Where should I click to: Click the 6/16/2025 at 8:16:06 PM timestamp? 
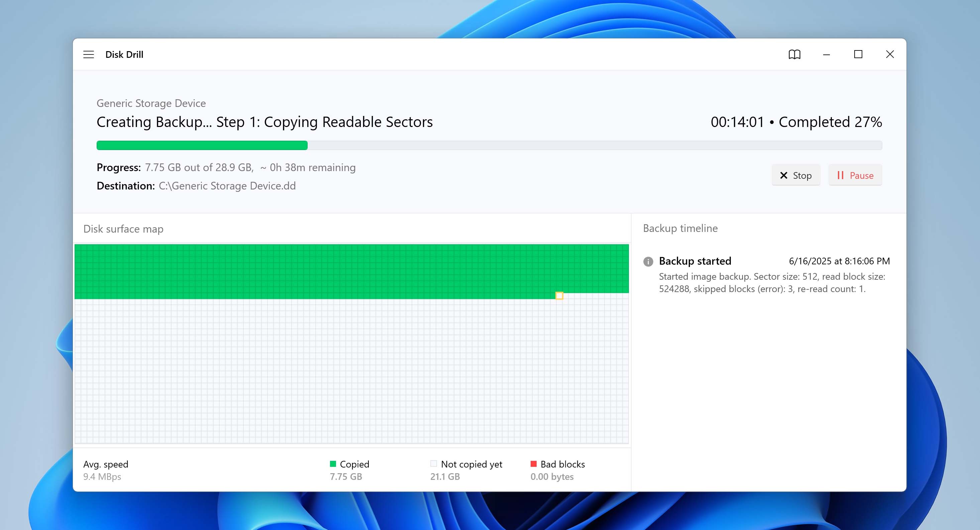point(839,261)
